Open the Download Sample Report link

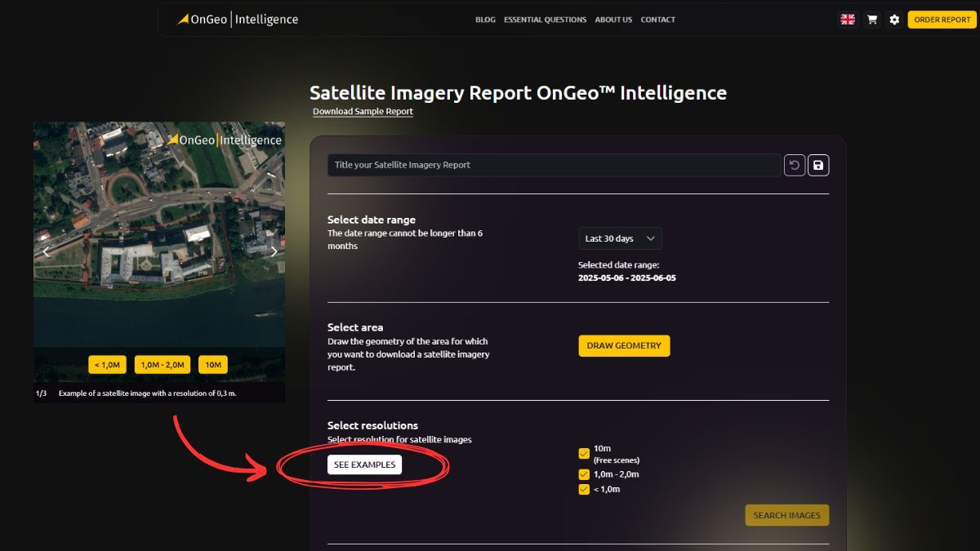pyautogui.click(x=363, y=112)
